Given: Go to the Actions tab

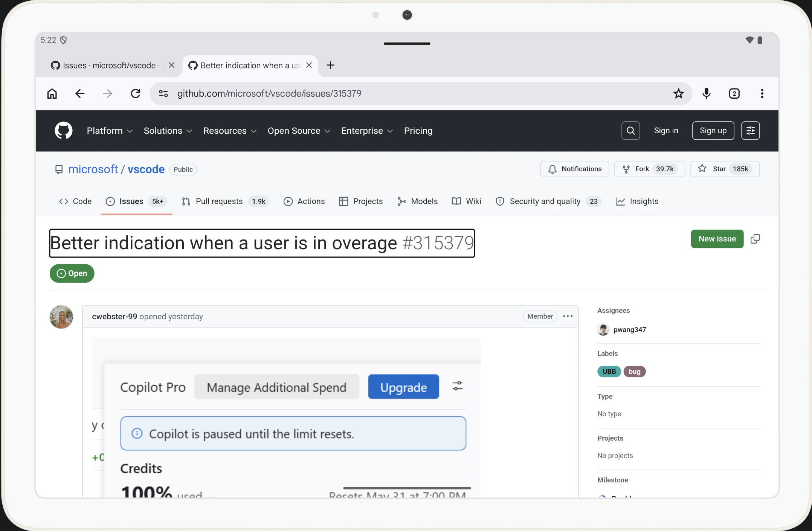Looking at the screenshot, I should pos(304,201).
